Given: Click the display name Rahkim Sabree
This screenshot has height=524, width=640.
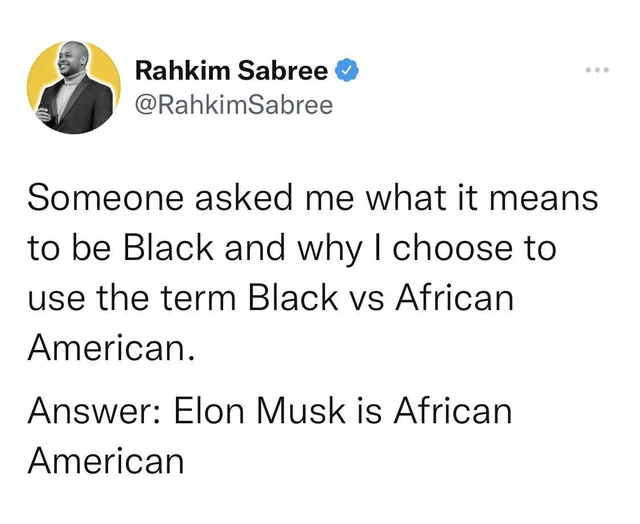Looking at the screenshot, I should pyautogui.click(x=231, y=70).
